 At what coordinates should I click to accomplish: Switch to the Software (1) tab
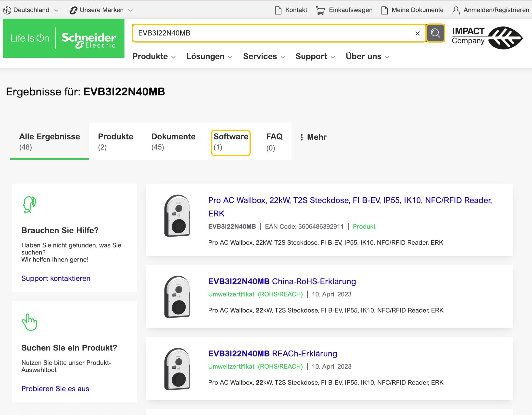pos(231,143)
